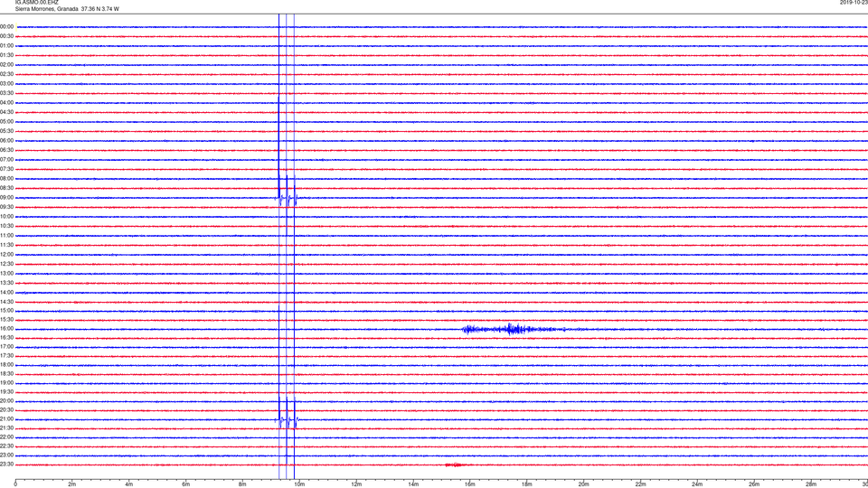Click the 03:00 time label
Image resolution: width=868 pixels, height=488 pixels.
[x=6, y=83]
